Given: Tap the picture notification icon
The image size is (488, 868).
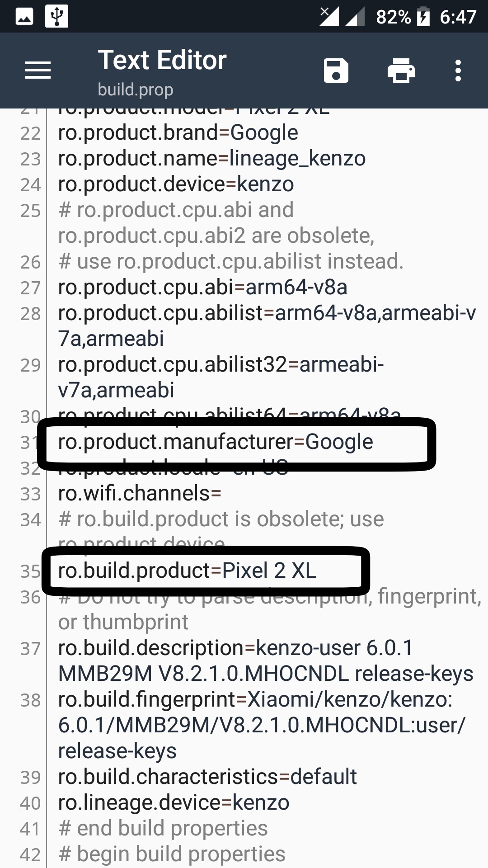Looking at the screenshot, I should [x=24, y=17].
